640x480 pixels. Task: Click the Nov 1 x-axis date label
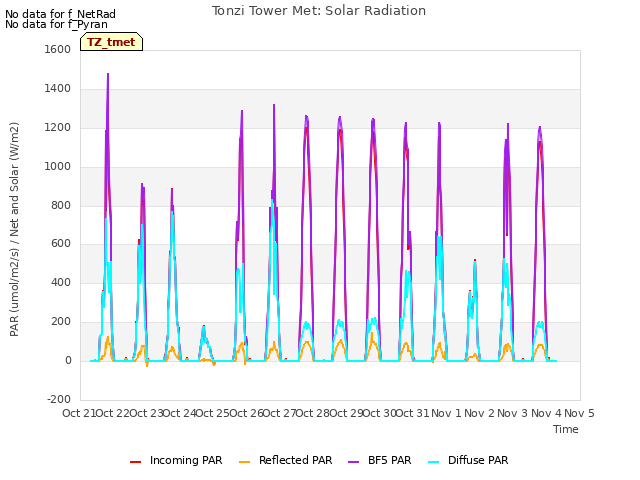pos(446,413)
